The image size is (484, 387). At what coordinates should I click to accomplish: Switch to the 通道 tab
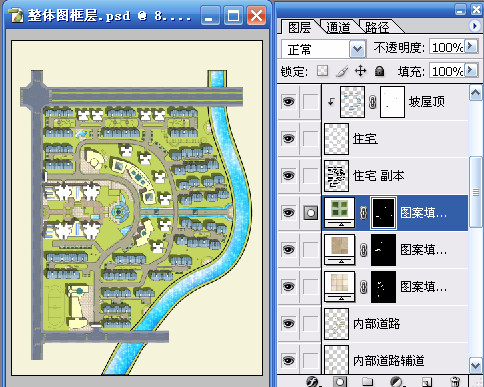click(338, 27)
